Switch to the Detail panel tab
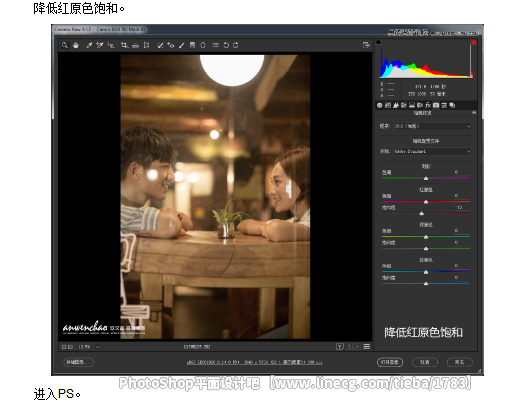This screenshot has width=527, height=402. pos(396,105)
